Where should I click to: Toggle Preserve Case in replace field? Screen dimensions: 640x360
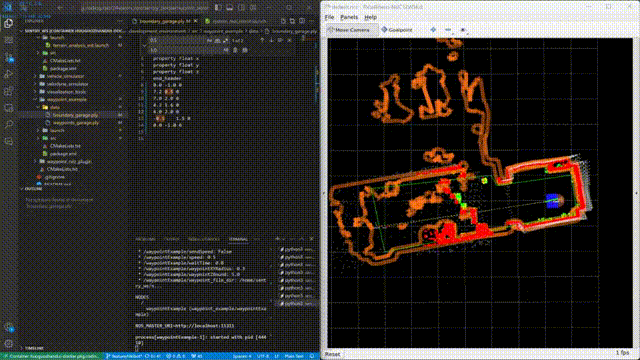(226, 50)
